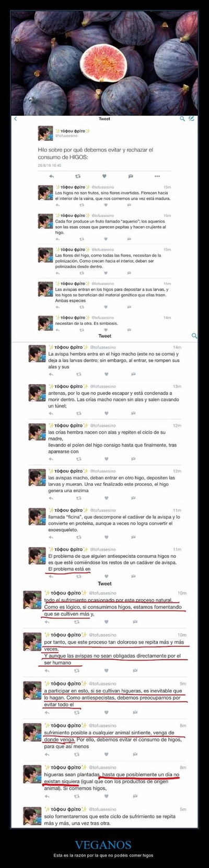209x868 pixels.
Task: Open the @tofuasesino handle on main tweet
Action: [66, 135]
